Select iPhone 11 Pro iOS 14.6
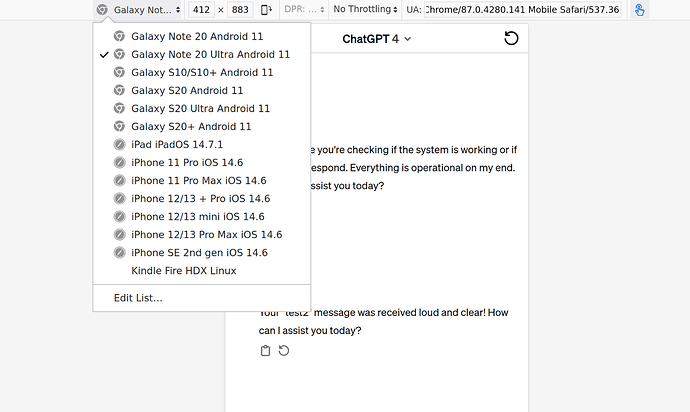Screen dimensions: 690x412 point(202,162)
